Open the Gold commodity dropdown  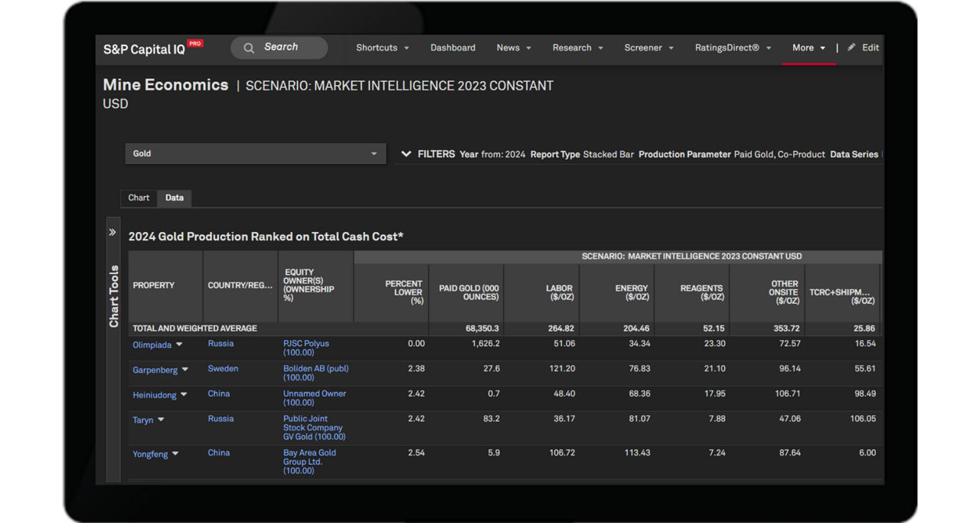pos(255,153)
